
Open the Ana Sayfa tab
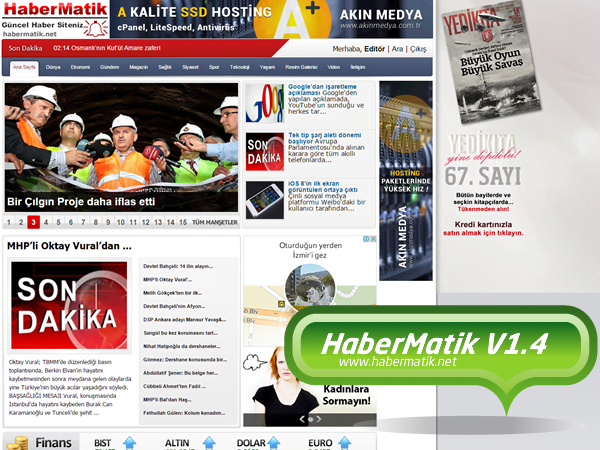24,67
